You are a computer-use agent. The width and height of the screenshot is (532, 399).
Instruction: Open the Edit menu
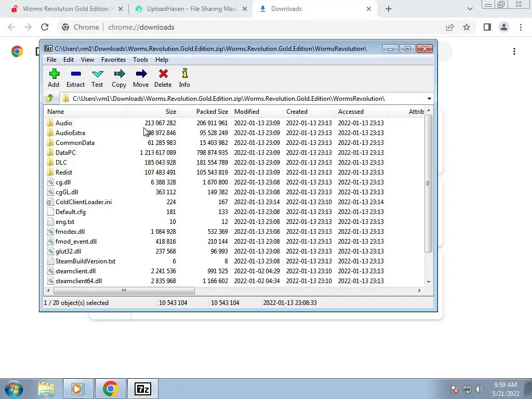coord(69,60)
